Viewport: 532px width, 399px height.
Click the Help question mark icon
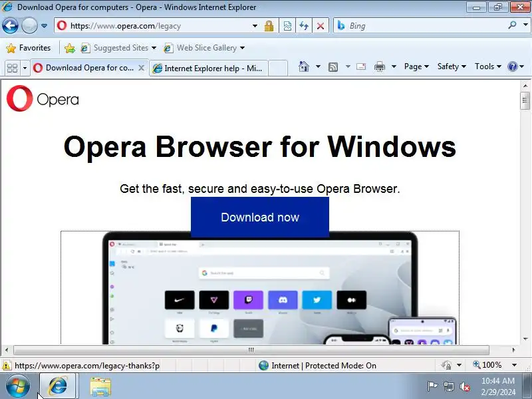512,66
